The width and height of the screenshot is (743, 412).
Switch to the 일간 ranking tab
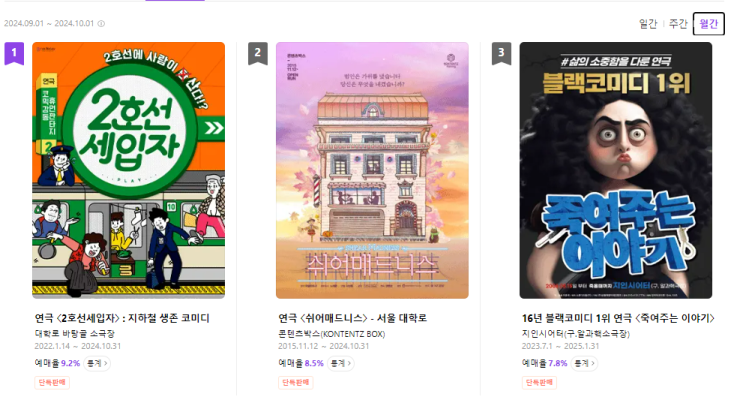pyautogui.click(x=648, y=24)
